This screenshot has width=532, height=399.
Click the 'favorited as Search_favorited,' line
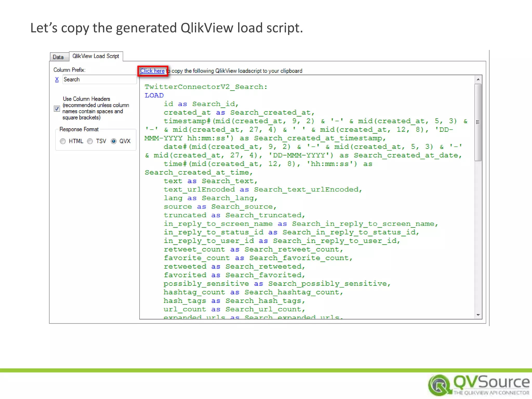[234, 275]
